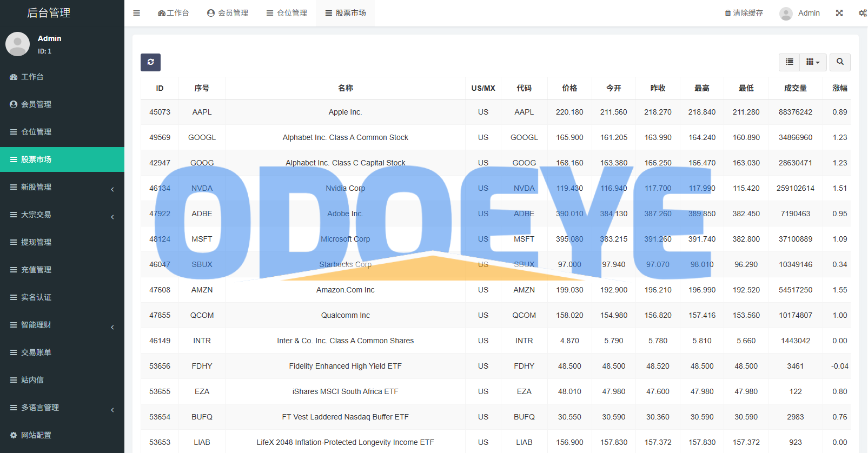Click the clear cache trash button
Screen dimensions: 868x453
tap(744, 13)
